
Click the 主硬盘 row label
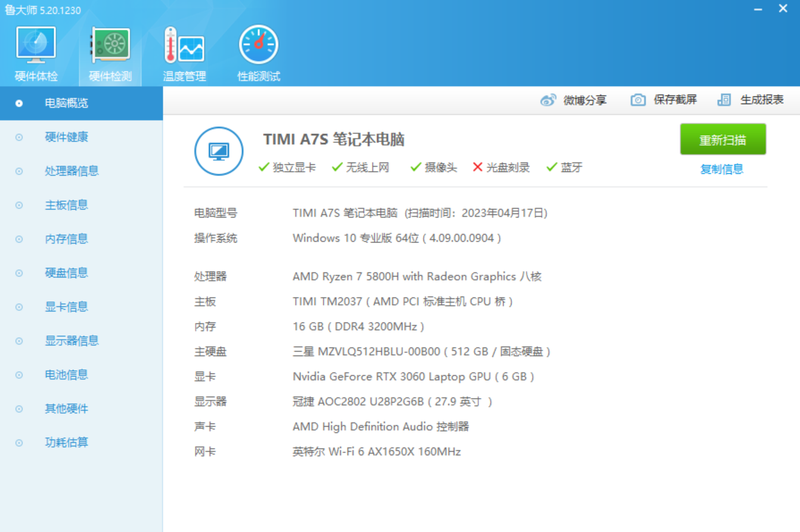[x=210, y=351]
